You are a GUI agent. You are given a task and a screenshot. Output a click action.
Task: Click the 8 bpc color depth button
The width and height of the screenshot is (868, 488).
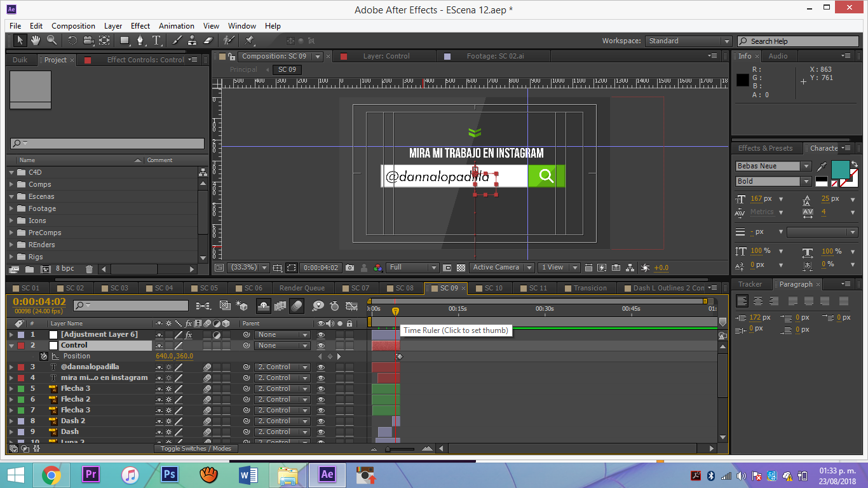click(x=65, y=269)
